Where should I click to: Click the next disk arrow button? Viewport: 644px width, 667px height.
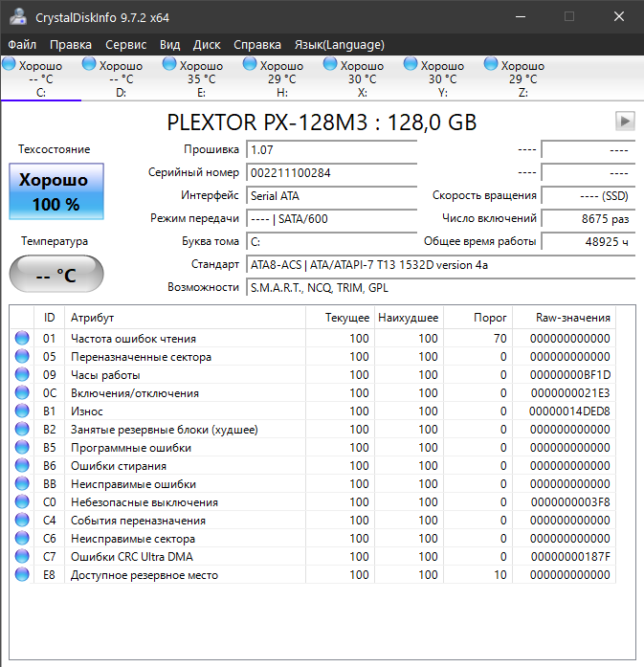click(625, 122)
